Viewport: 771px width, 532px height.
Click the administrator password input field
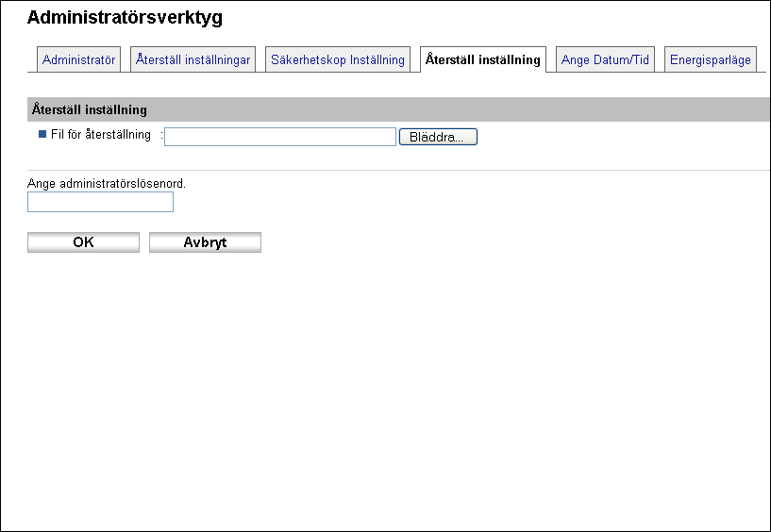(100, 202)
